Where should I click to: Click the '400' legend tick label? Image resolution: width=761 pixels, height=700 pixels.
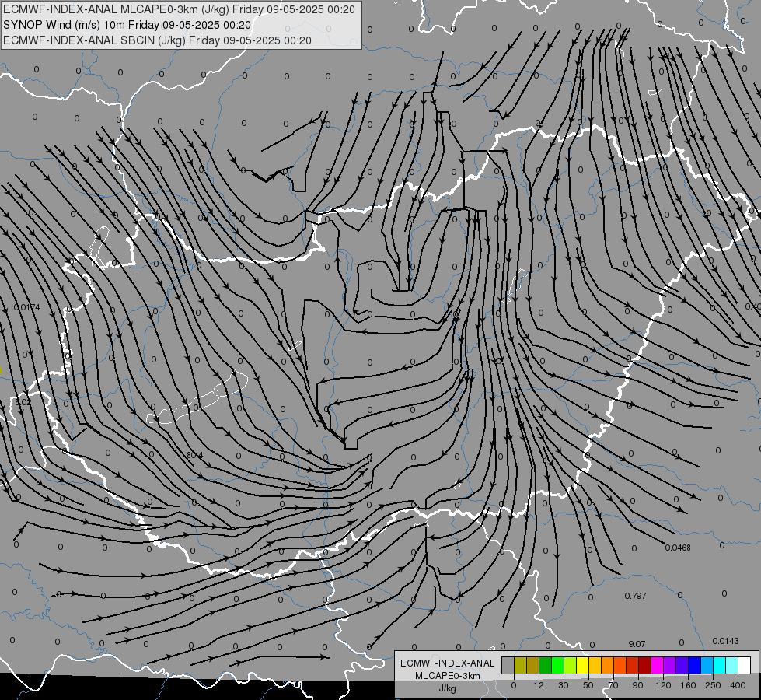tap(738, 685)
